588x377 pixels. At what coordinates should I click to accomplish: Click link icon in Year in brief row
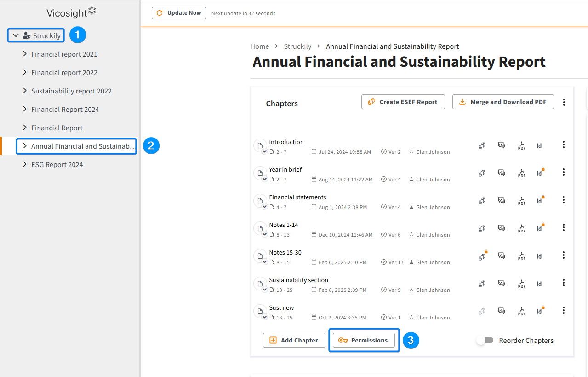point(482,173)
